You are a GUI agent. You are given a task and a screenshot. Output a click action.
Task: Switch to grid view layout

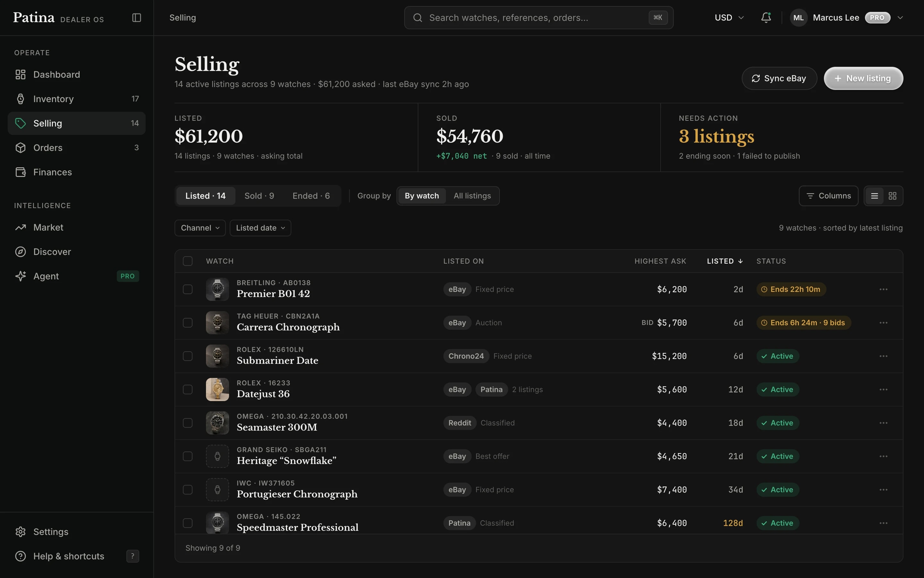tap(892, 196)
